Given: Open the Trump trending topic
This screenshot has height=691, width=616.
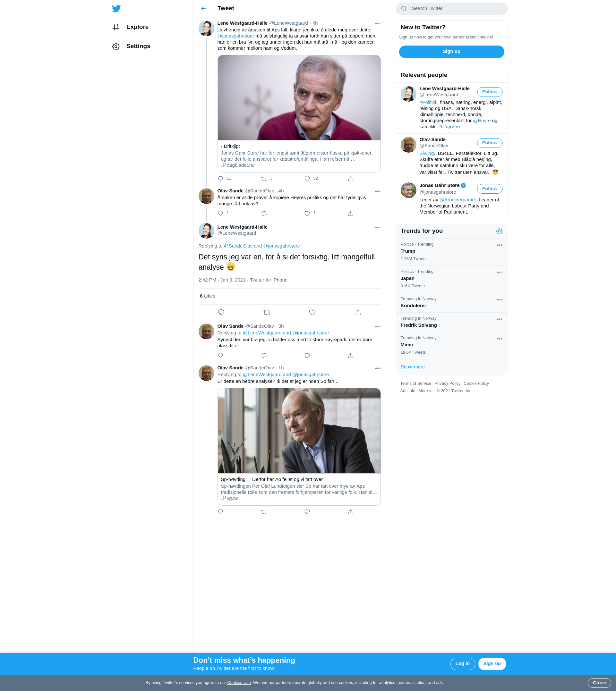Looking at the screenshot, I should [x=451, y=252].
